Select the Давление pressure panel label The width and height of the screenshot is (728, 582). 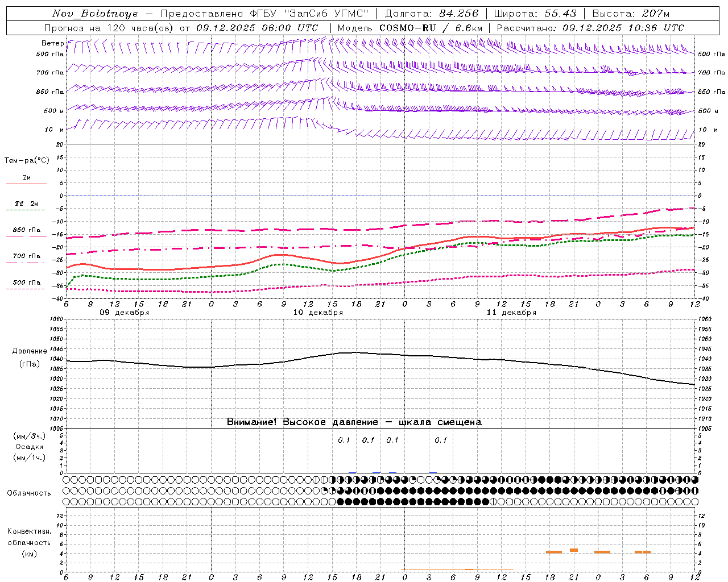pos(30,351)
